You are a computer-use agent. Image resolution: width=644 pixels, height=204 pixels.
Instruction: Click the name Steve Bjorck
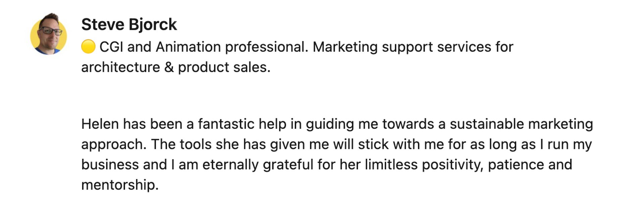129,25
